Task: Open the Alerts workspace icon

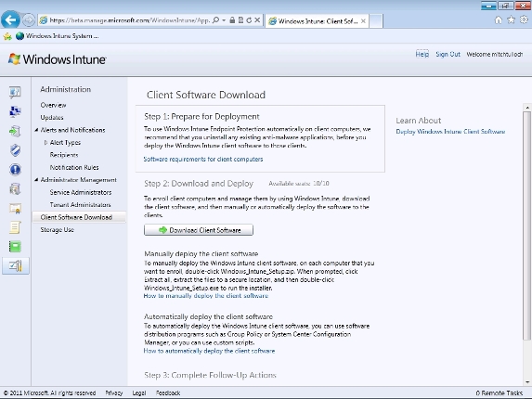Action: tap(15, 170)
